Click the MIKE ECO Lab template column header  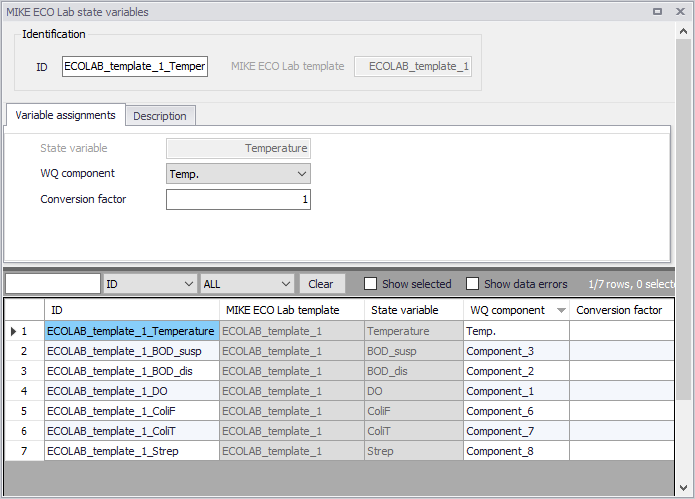(x=292, y=310)
